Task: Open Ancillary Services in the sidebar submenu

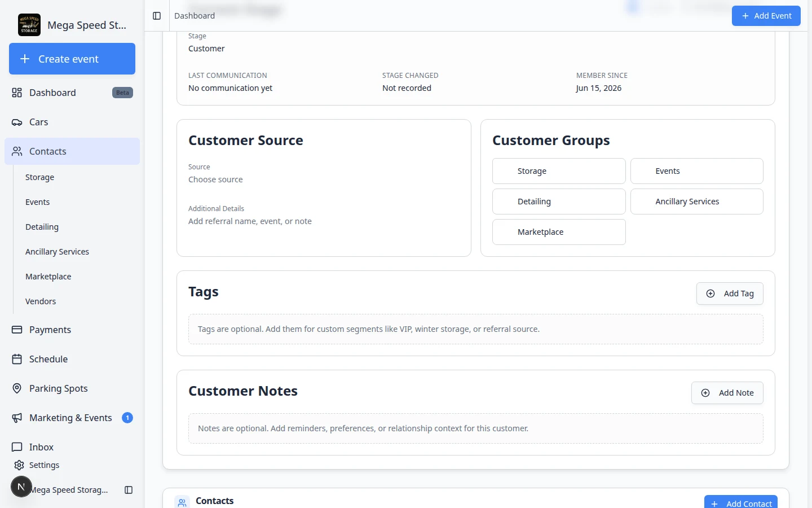Action: click(x=57, y=252)
